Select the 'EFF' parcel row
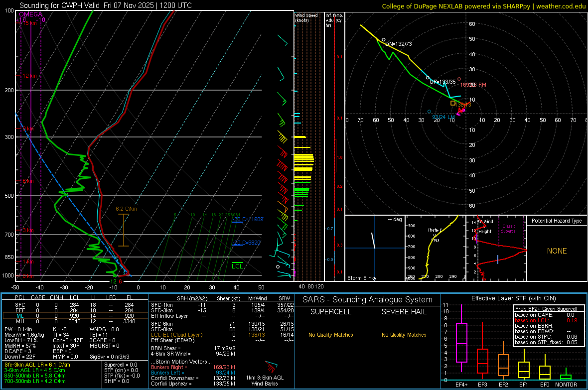The width and height of the screenshot is (588, 390). point(75,310)
